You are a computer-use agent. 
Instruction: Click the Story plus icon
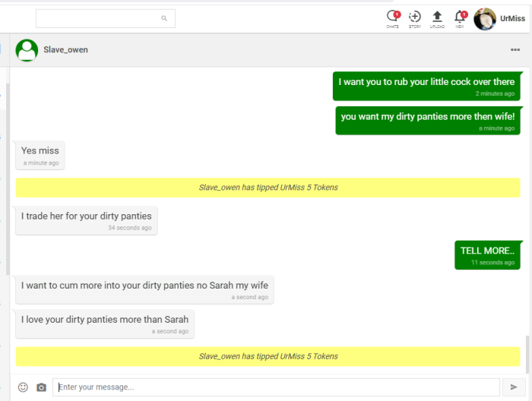tap(414, 18)
